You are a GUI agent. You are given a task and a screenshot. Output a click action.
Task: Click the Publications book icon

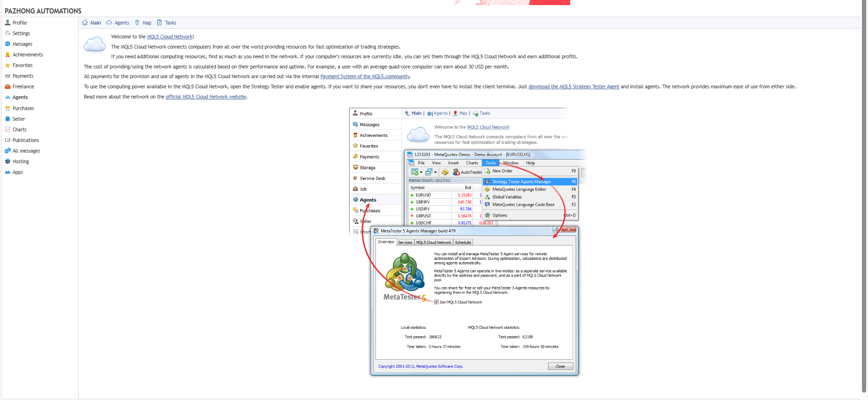pyautogui.click(x=7, y=140)
